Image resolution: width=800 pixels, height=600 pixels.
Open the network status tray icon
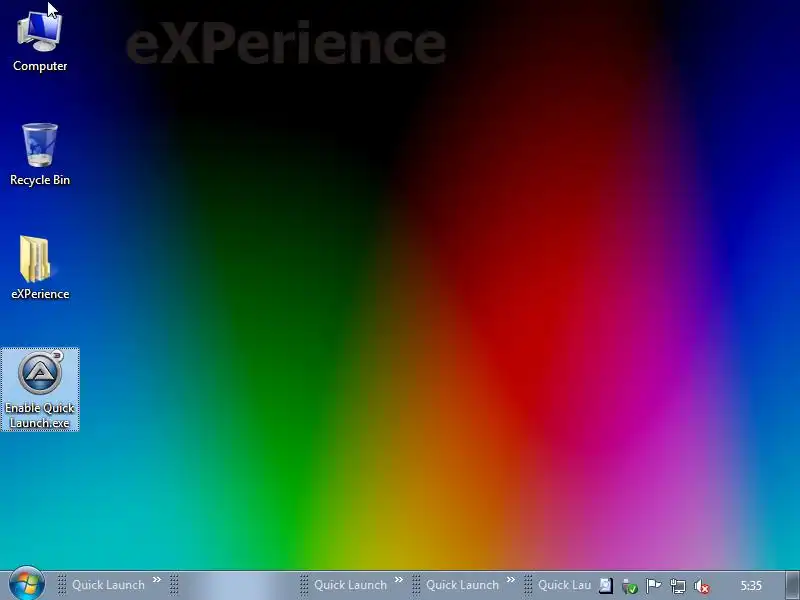coord(678,586)
